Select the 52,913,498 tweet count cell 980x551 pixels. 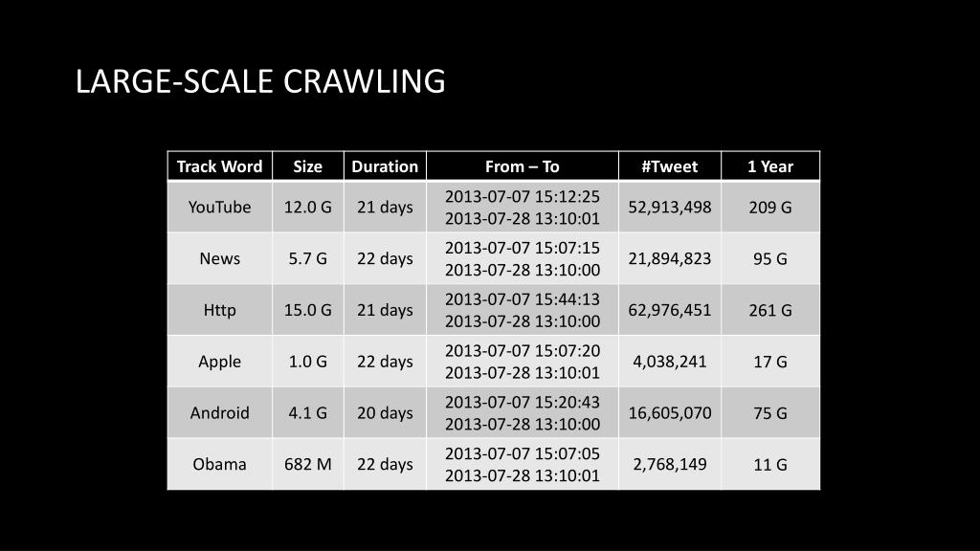pos(669,207)
